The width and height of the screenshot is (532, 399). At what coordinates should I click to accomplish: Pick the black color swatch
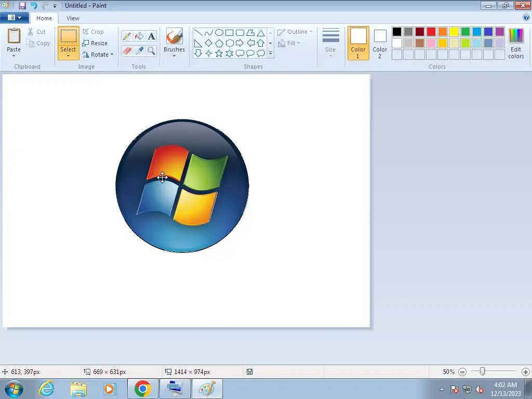(x=396, y=32)
